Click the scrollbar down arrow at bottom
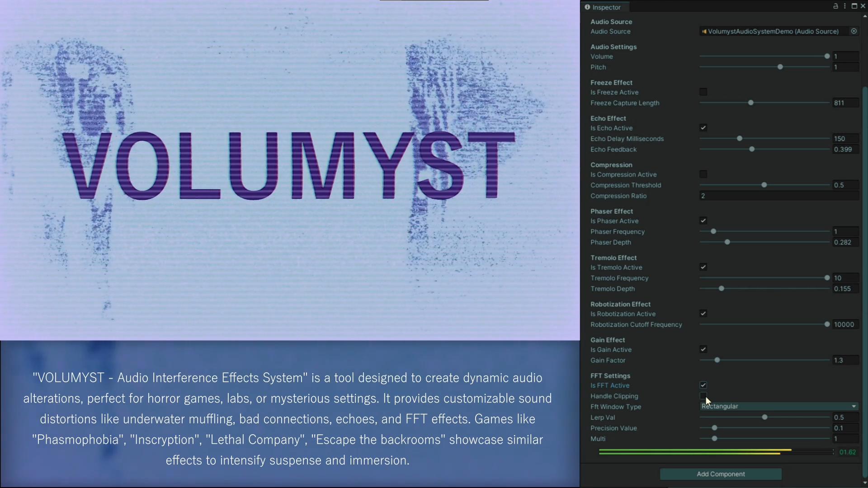The image size is (868, 488). click(865, 483)
